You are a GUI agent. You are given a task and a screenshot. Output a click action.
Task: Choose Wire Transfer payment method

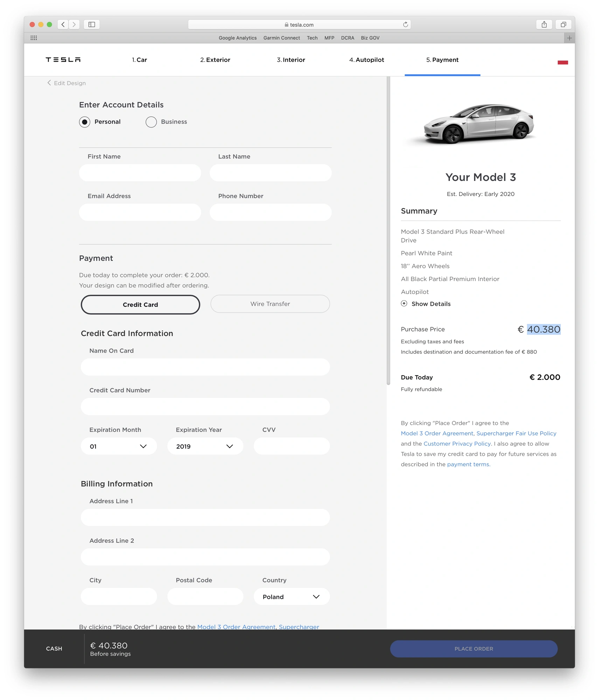tap(270, 304)
